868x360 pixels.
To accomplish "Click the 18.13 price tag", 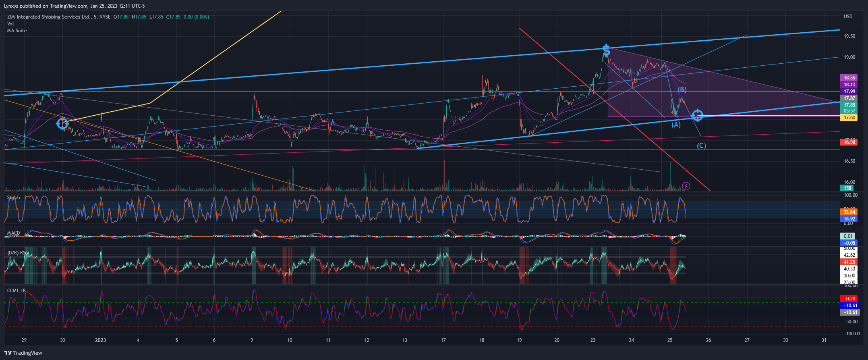I will coord(849,85).
